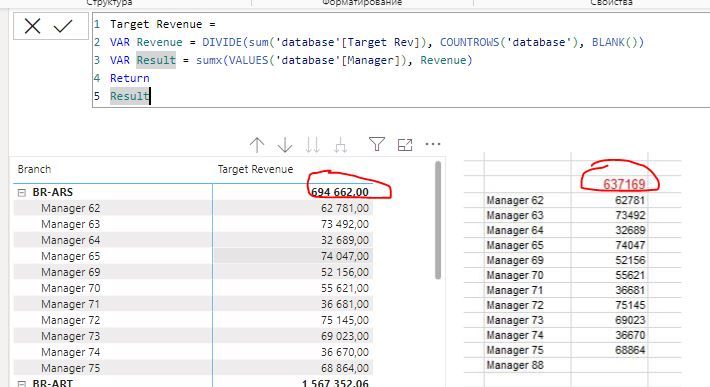The height and width of the screenshot is (387, 710).
Task: Click the value 69 023,00 in the matrix
Action: tap(345, 336)
